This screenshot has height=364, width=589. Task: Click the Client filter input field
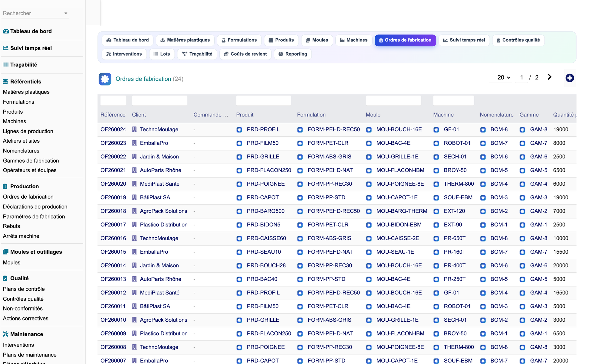(x=160, y=100)
